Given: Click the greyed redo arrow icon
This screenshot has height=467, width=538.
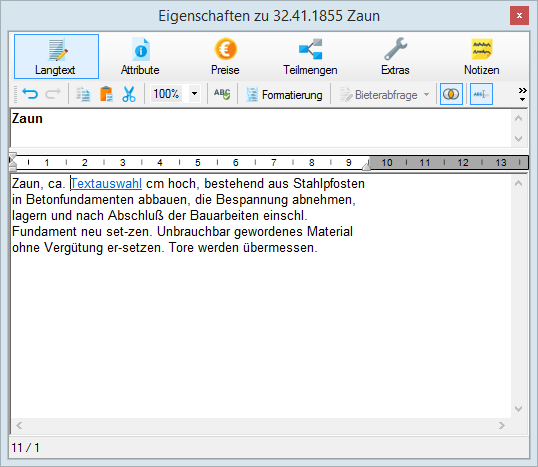Looking at the screenshot, I should click(53, 94).
